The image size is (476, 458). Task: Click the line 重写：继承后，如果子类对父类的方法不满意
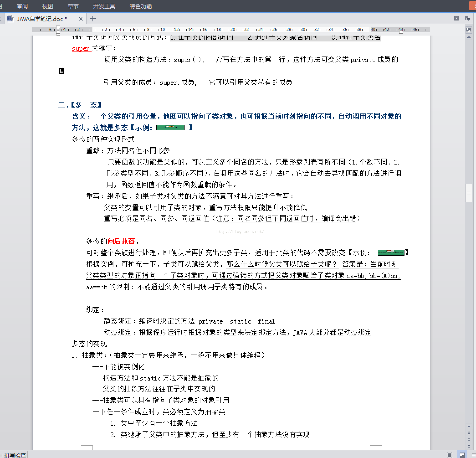190,196
